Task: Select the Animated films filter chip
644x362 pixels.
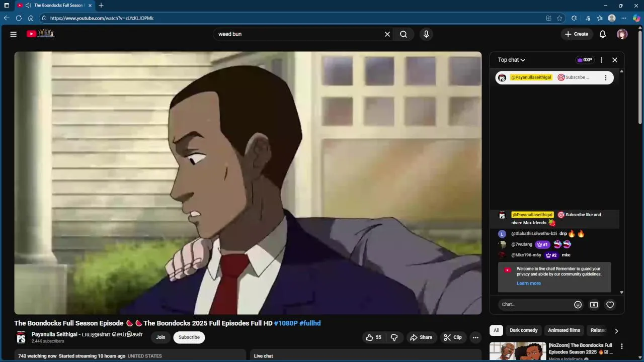Action: [x=564, y=330]
